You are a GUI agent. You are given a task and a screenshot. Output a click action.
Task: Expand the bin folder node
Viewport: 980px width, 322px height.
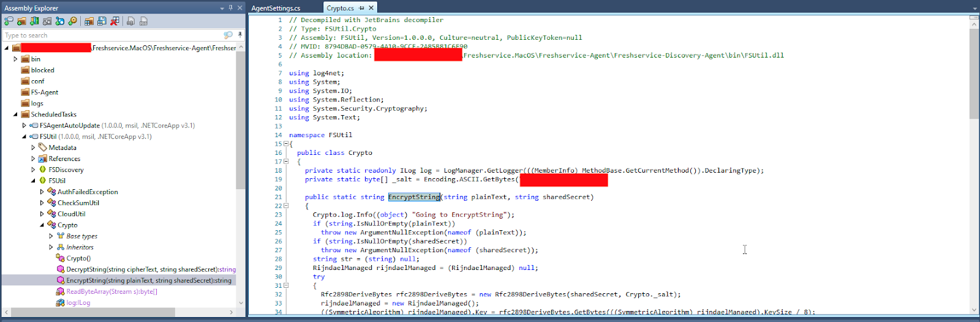coord(15,59)
